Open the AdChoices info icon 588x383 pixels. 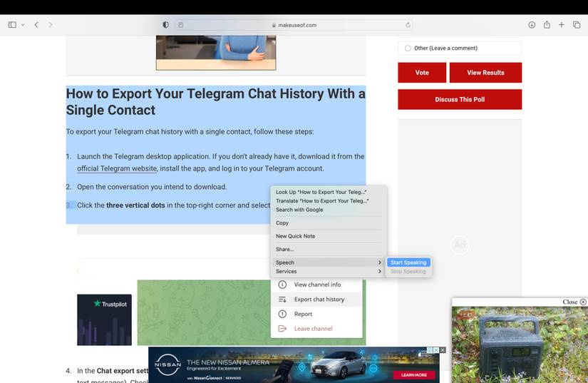[430, 350]
